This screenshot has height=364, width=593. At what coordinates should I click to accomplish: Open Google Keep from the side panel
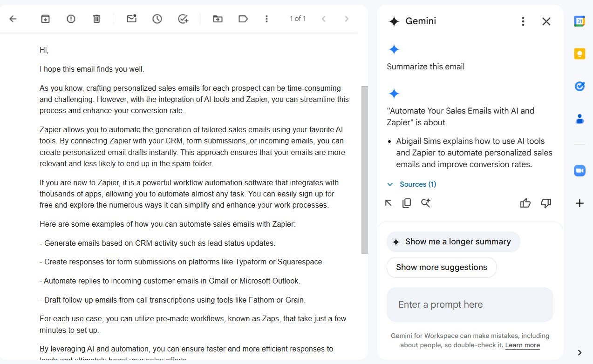pyautogui.click(x=579, y=54)
